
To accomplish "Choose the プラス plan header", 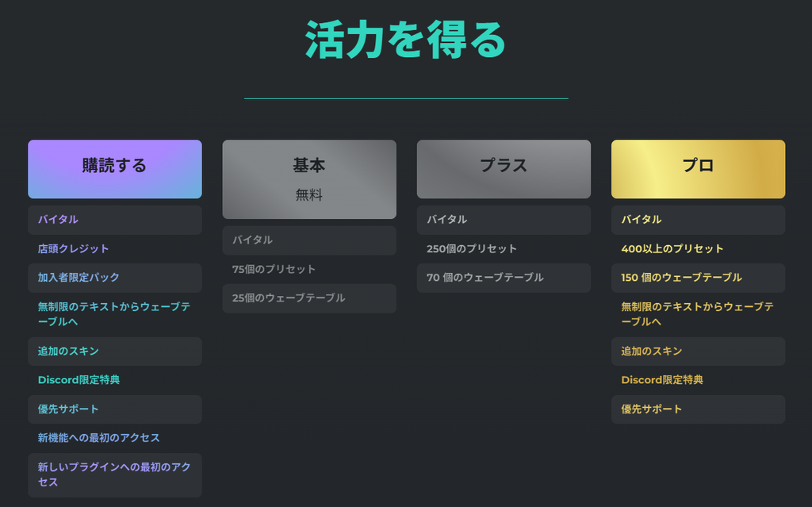I will [x=504, y=169].
